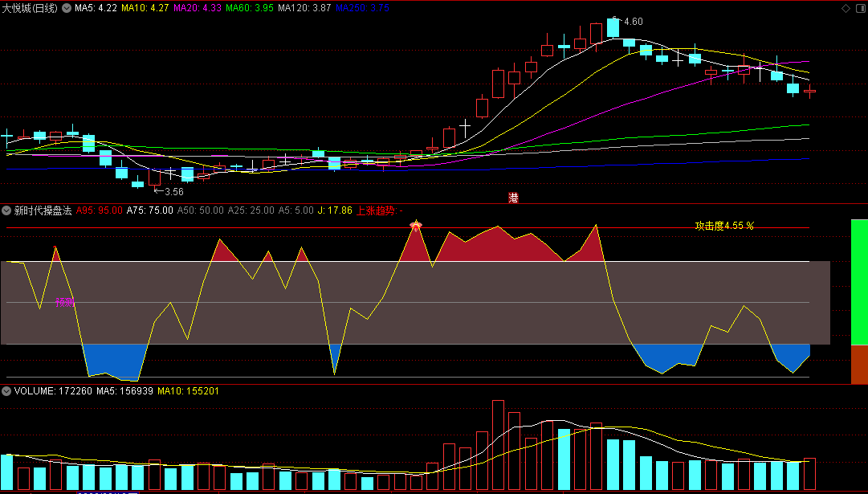Click the yellow J: 17.86 value
868x494 pixels.
[335, 210]
